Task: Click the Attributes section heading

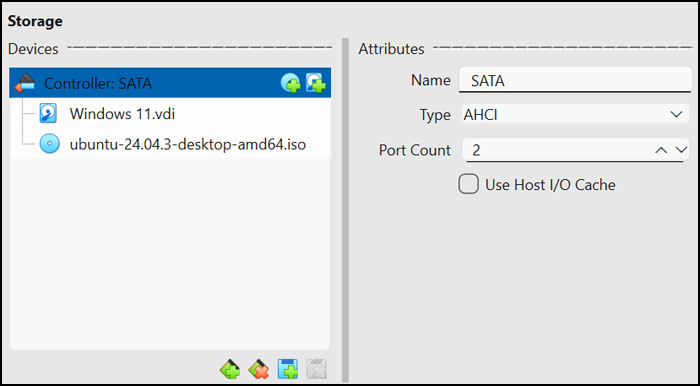Action: [391, 49]
